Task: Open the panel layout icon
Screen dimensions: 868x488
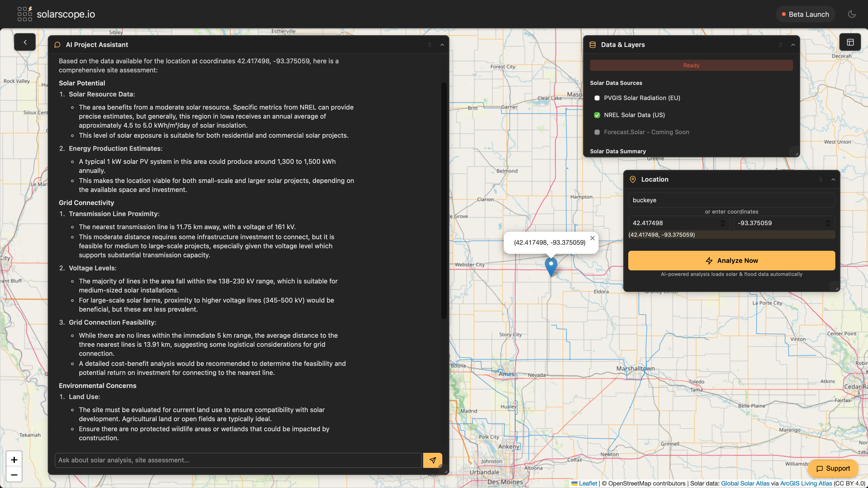Action: click(x=850, y=42)
